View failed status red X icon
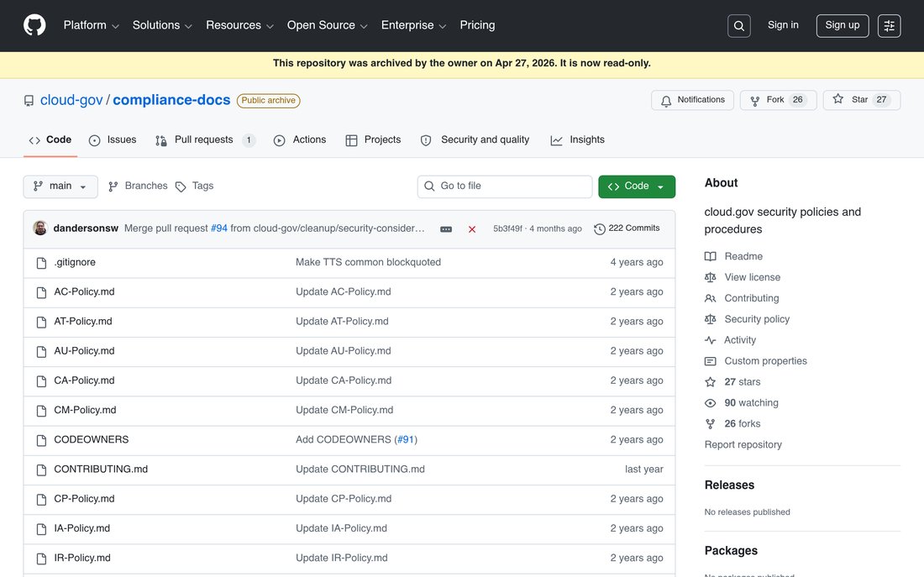The width and height of the screenshot is (924, 577). coord(472,228)
